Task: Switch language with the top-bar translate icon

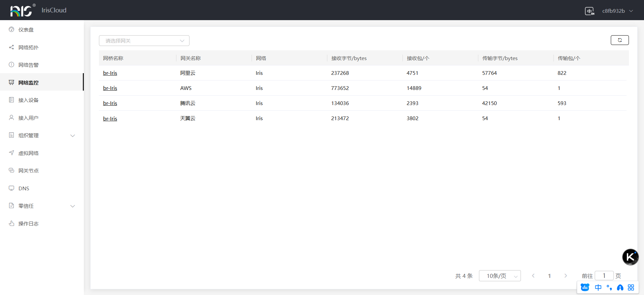Action: 589,11
